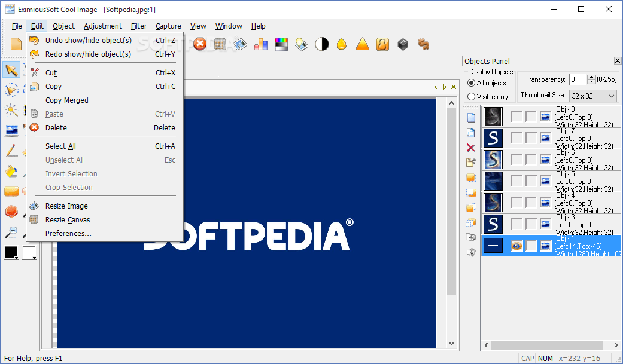623x364 pixels.
Task: Click next document tab arrow
Action: (445, 87)
